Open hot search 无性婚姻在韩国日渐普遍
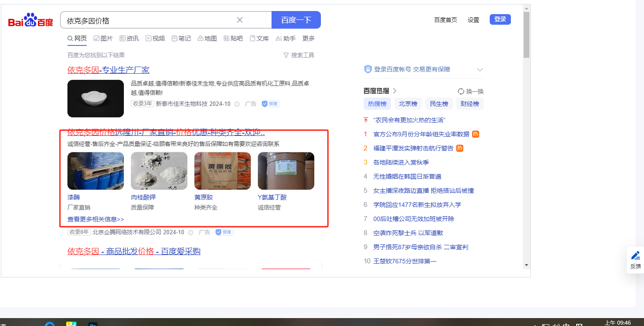The image size is (644, 326). point(407,176)
